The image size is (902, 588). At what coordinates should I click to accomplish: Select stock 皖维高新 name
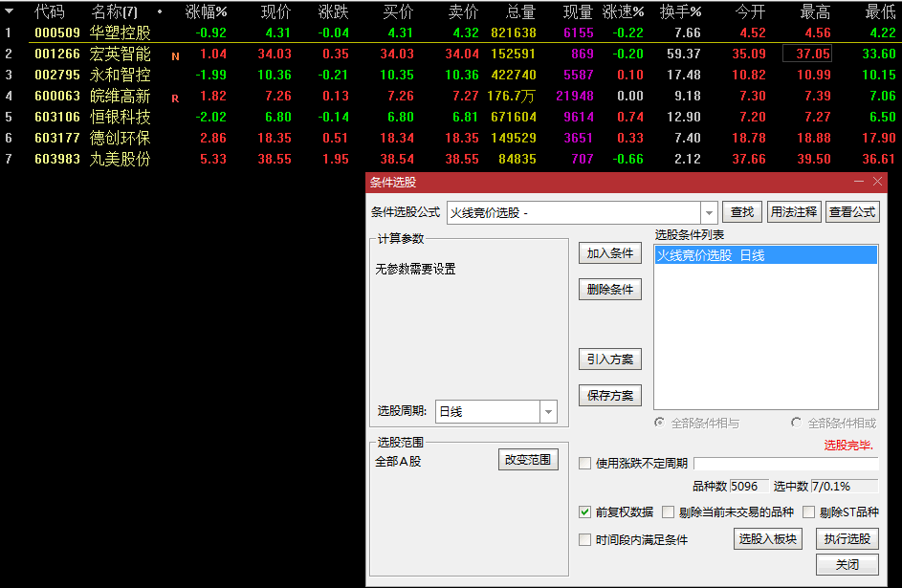click(120, 96)
